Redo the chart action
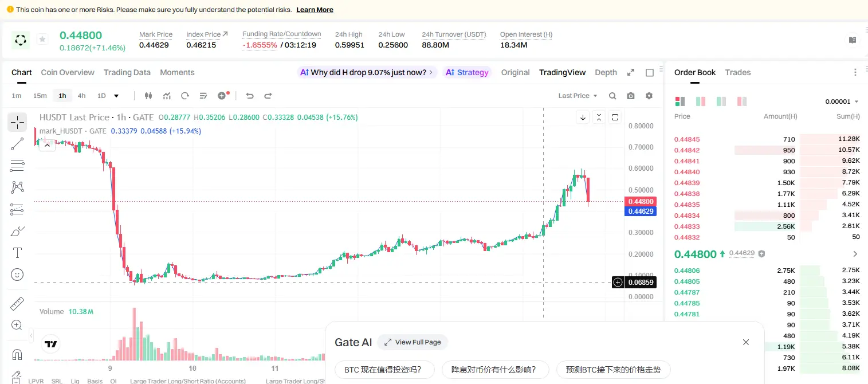The height and width of the screenshot is (384, 868). pyautogui.click(x=268, y=96)
